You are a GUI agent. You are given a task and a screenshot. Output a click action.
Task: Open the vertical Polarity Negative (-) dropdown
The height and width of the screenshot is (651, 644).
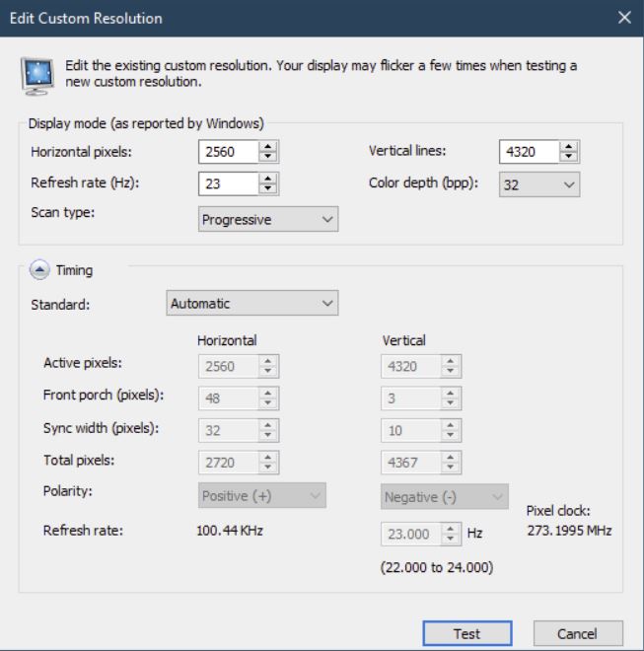[x=445, y=495]
